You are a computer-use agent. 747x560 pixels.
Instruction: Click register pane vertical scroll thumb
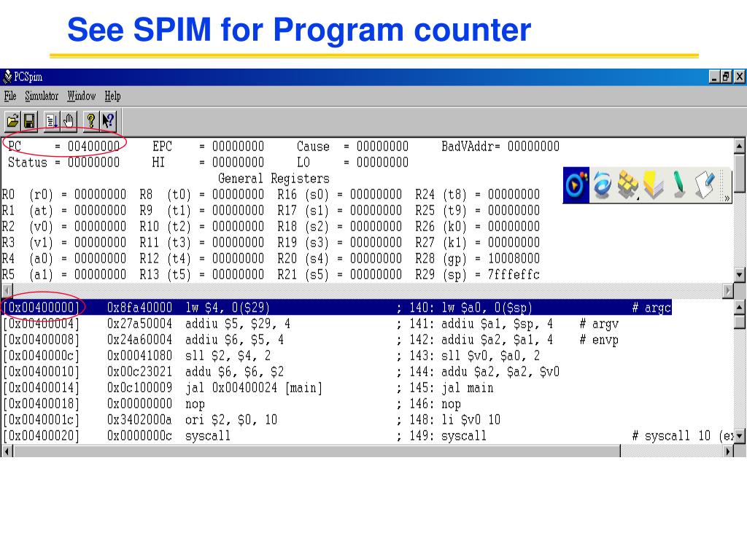click(x=739, y=173)
